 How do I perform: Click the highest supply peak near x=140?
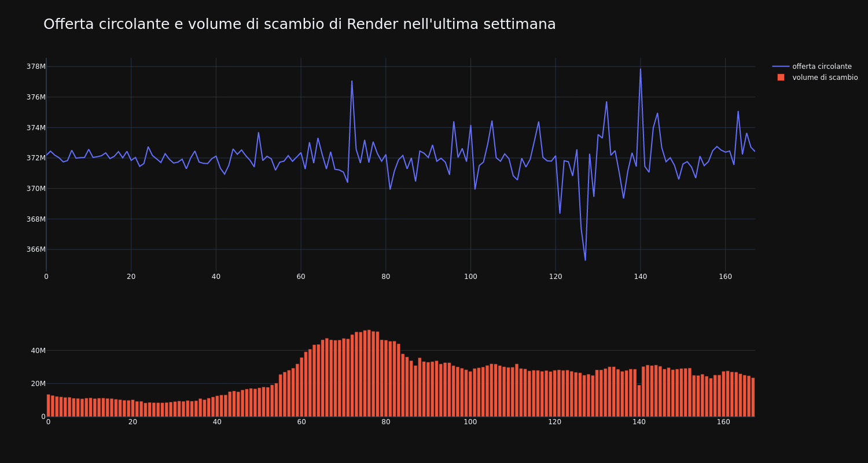[x=640, y=69]
